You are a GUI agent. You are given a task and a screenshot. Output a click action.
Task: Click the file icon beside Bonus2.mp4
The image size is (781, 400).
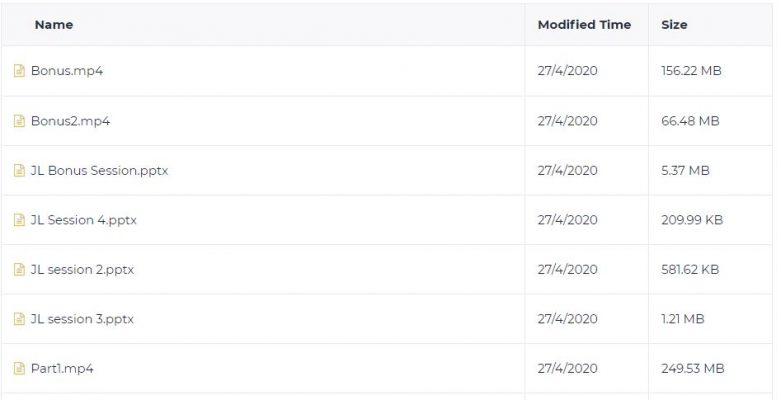click(19, 121)
